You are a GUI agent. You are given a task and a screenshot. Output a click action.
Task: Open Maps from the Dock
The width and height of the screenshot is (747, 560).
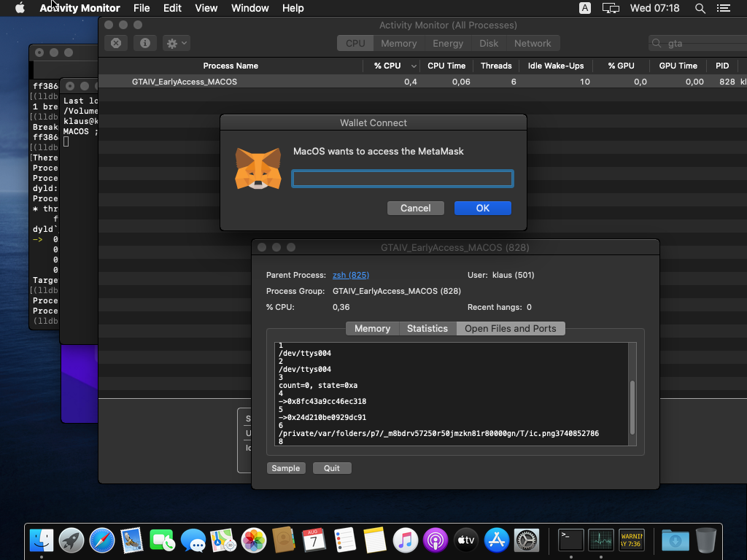pos(222,540)
